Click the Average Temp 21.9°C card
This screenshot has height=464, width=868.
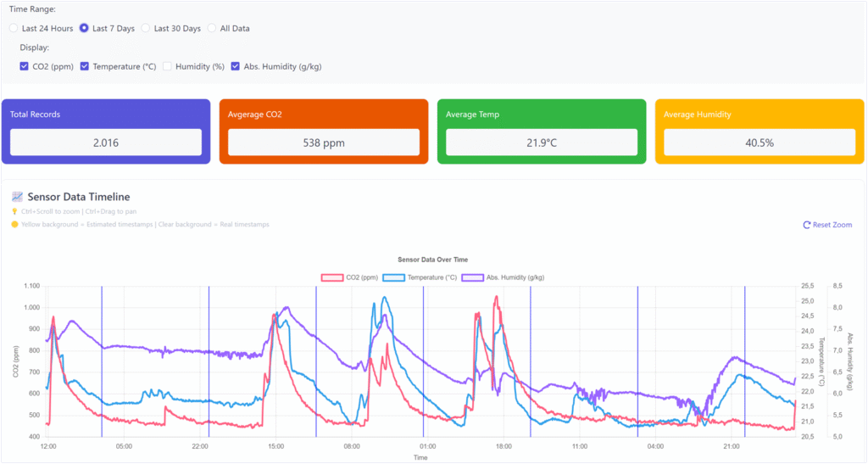click(542, 131)
